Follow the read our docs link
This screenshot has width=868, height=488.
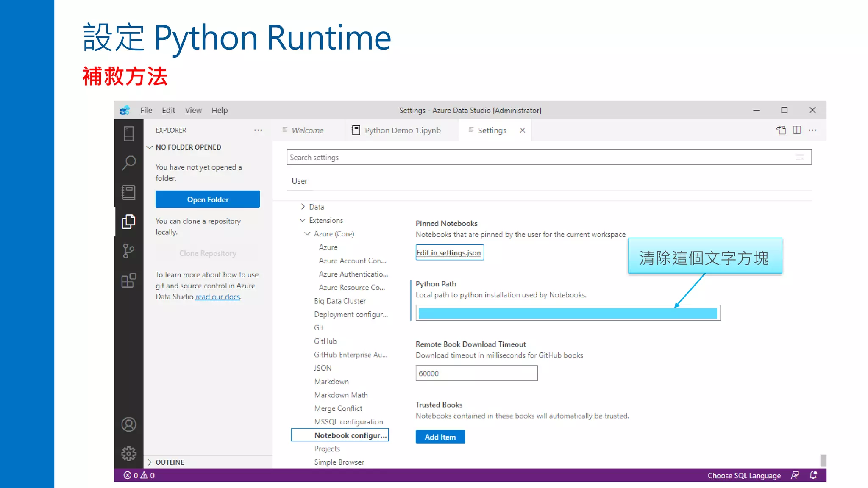coord(218,297)
